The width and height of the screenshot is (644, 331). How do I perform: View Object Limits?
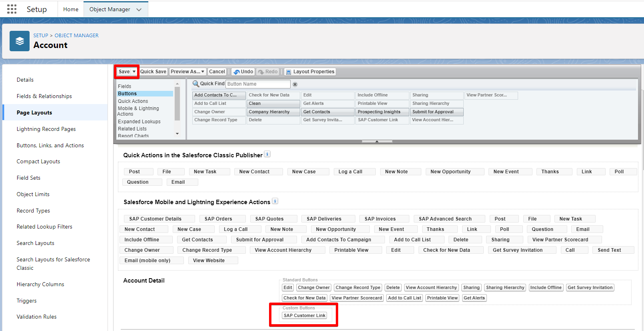[x=33, y=194]
